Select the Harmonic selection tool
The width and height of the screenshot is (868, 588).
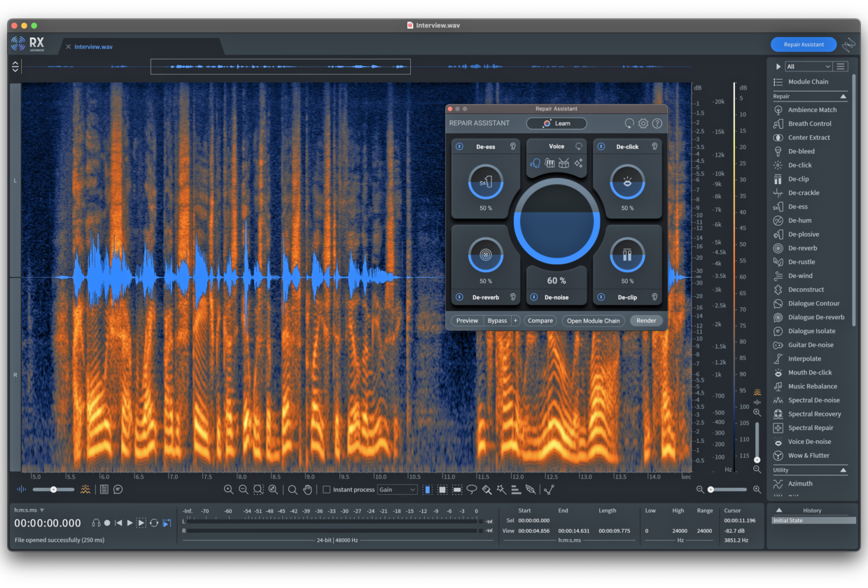coord(516,490)
